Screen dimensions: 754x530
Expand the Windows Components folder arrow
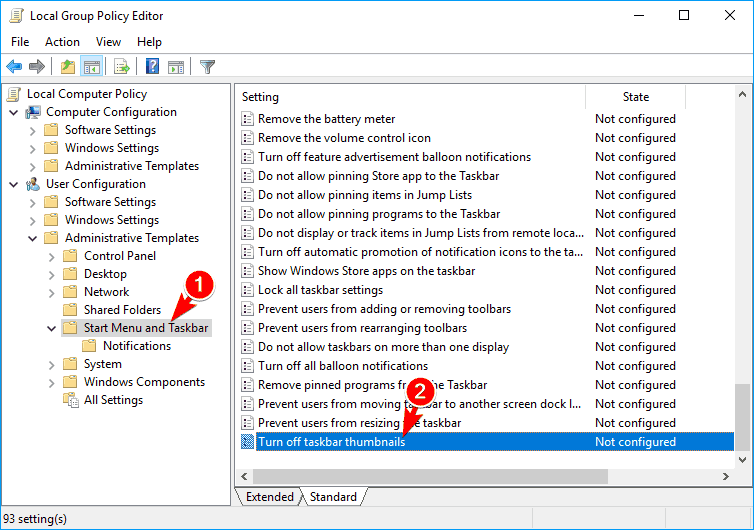52,382
